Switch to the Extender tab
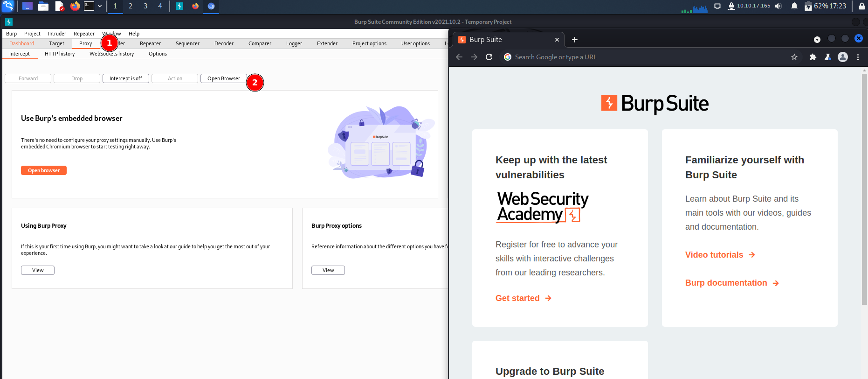868x379 pixels. point(327,43)
